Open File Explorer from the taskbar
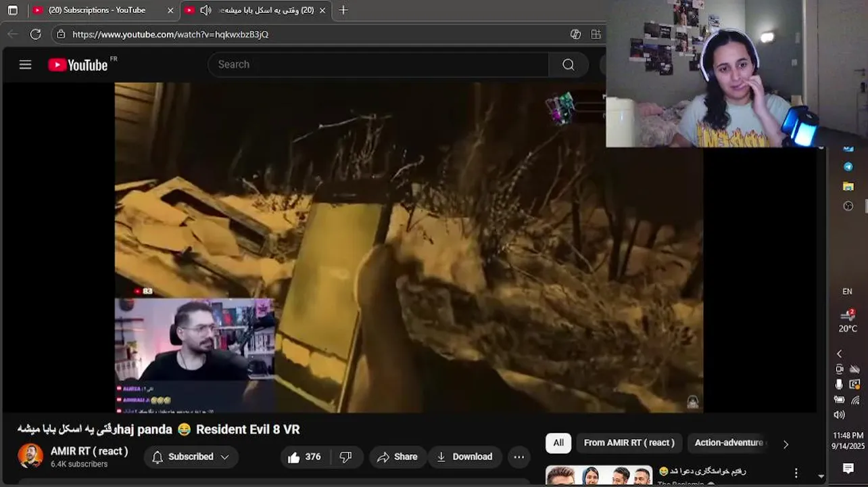868x487 pixels. (x=848, y=186)
